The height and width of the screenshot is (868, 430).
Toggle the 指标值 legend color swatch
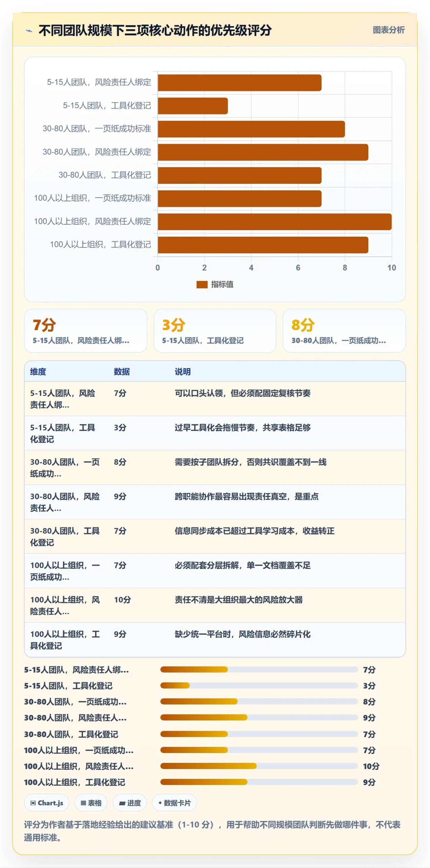[202, 284]
